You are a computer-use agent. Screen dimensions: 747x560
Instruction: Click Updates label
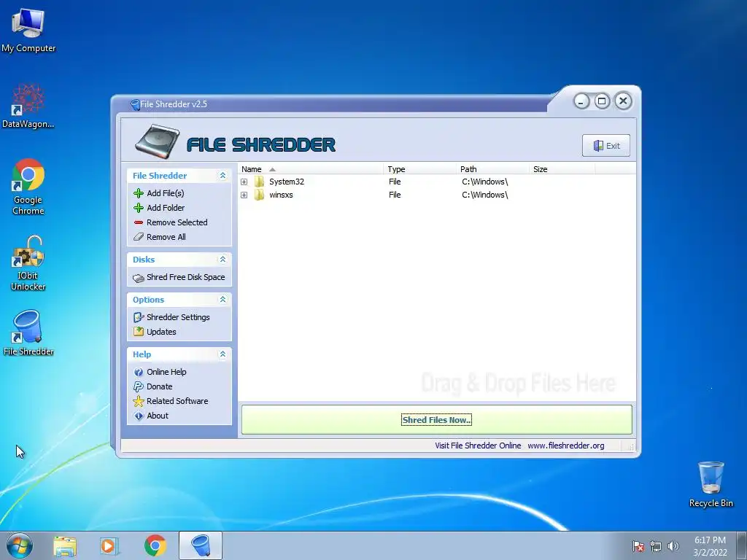[161, 332]
